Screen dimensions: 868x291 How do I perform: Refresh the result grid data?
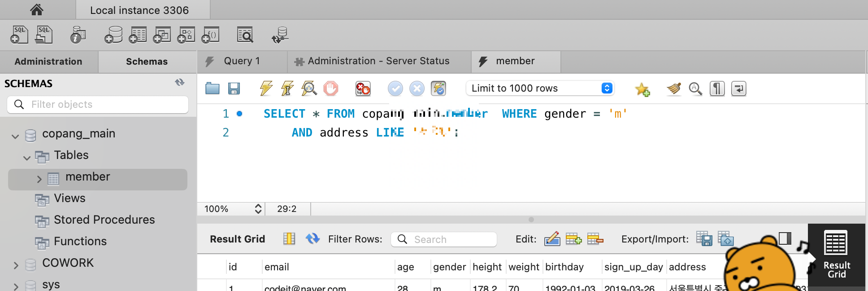(x=312, y=238)
